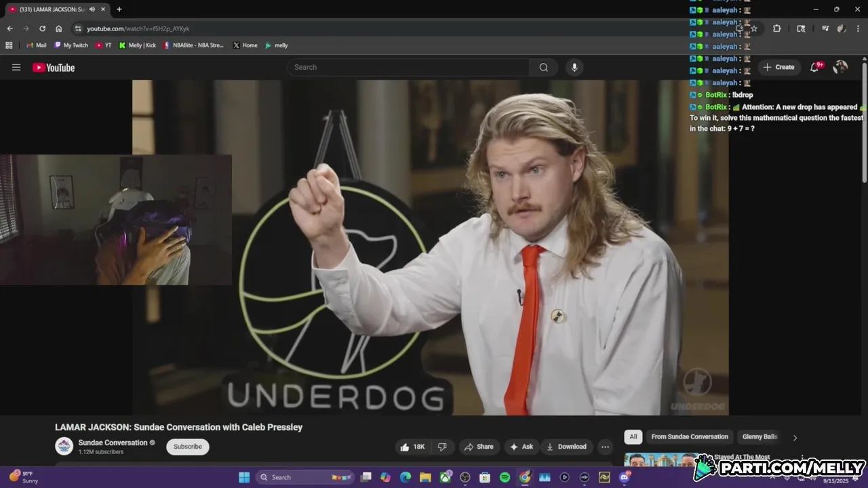Open a new browser tab
Image resolution: width=868 pixels, height=488 pixels.
pos(119,9)
